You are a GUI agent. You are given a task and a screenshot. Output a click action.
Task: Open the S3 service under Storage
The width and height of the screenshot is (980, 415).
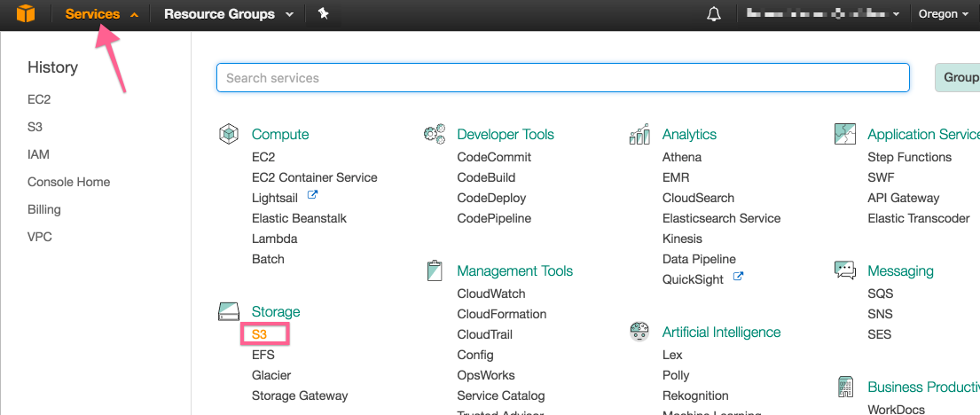[x=259, y=334]
